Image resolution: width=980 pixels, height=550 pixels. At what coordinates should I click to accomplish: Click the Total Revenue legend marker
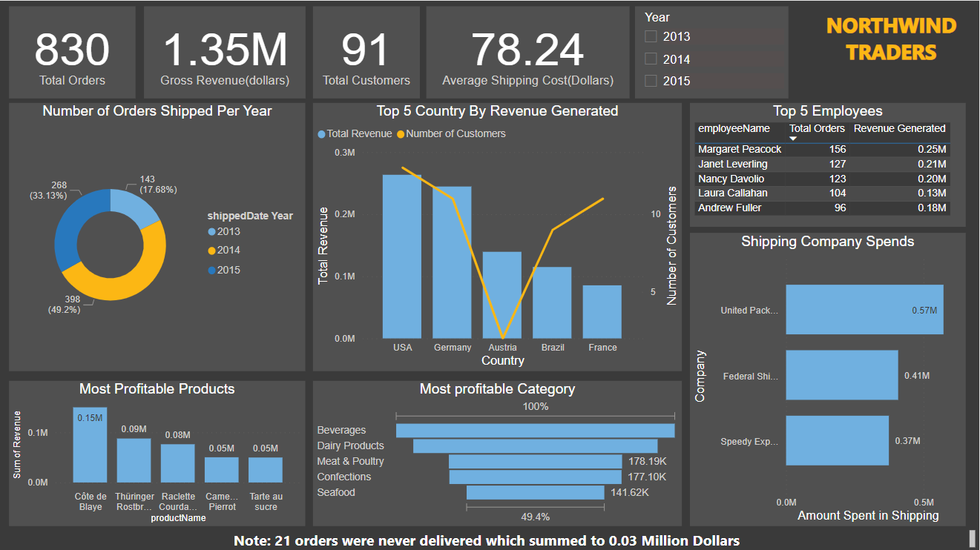tap(321, 134)
